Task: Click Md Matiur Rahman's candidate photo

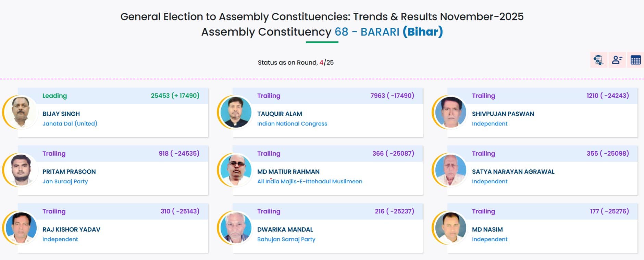Action: coord(236,170)
